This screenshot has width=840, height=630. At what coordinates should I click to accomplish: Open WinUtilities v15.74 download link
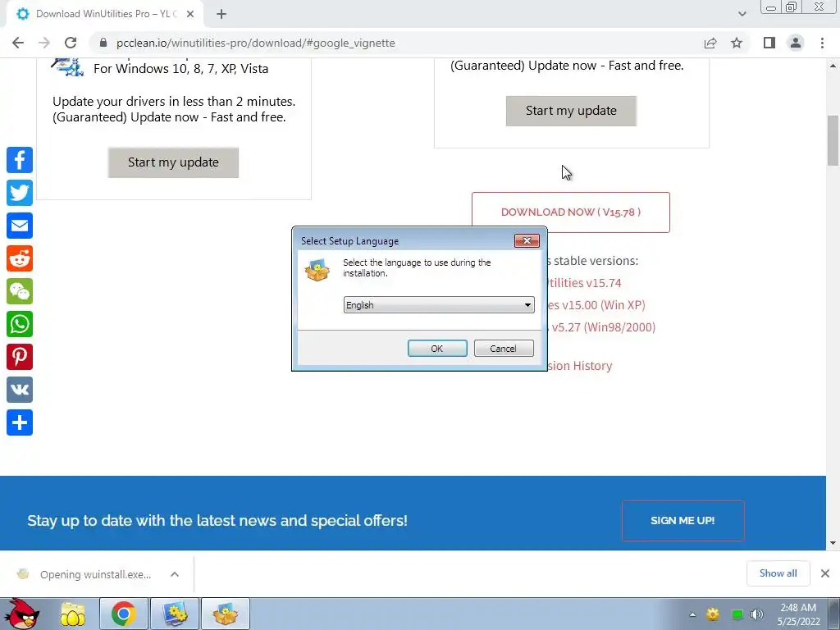tap(584, 283)
